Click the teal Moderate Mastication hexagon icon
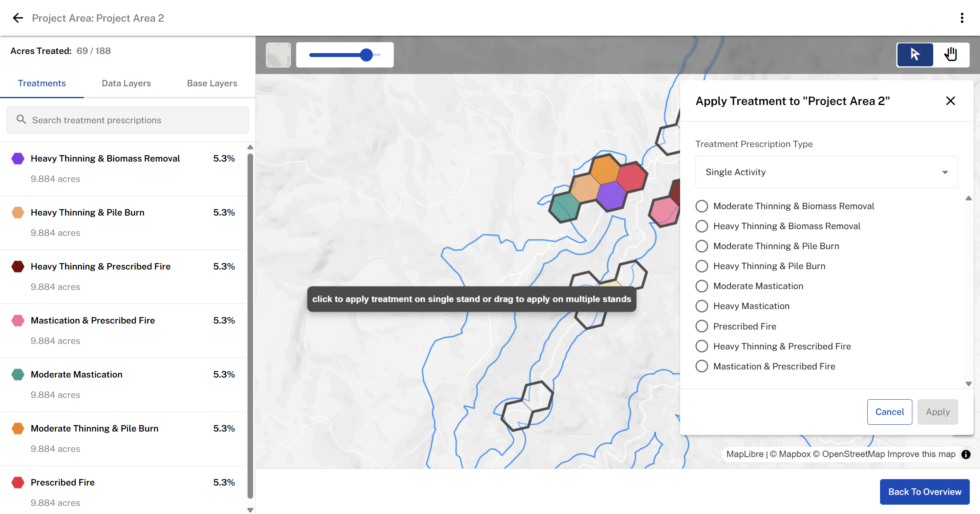This screenshot has height=514, width=980. [18, 375]
